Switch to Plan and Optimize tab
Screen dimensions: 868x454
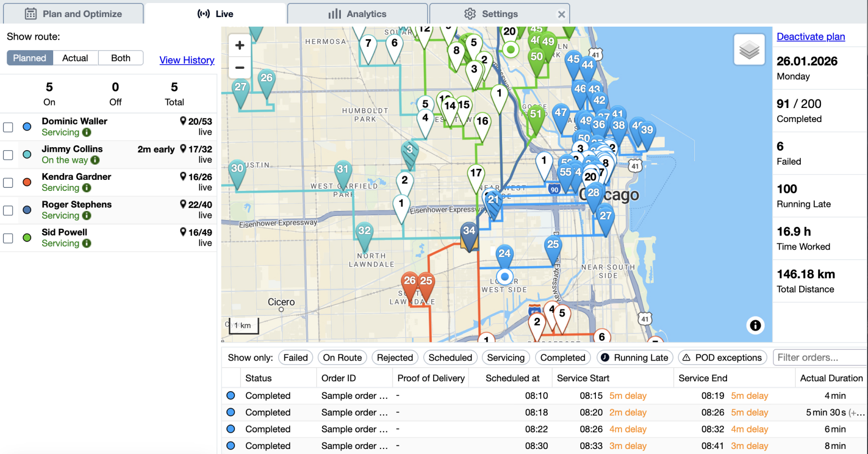click(x=73, y=14)
